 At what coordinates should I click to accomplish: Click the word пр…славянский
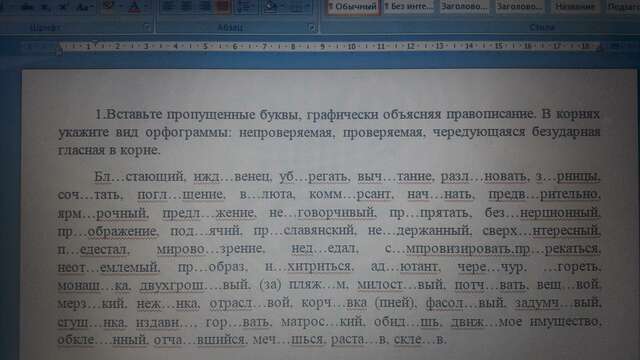[305, 231]
